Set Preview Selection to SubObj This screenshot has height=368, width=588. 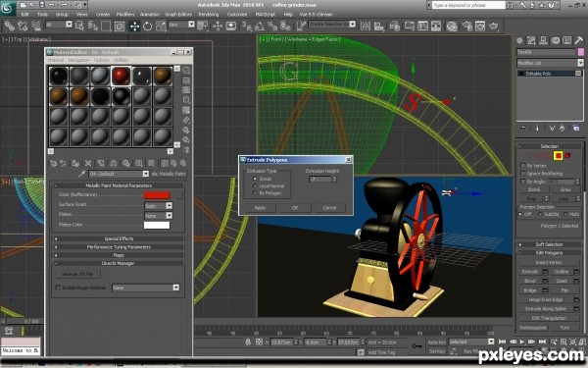pos(540,214)
